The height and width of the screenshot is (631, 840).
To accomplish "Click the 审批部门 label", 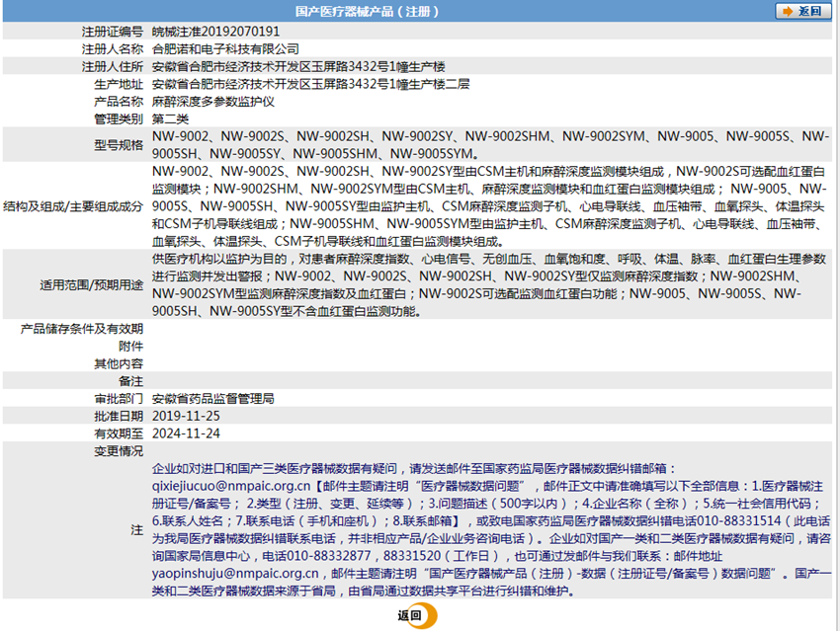I will [x=119, y=399].
